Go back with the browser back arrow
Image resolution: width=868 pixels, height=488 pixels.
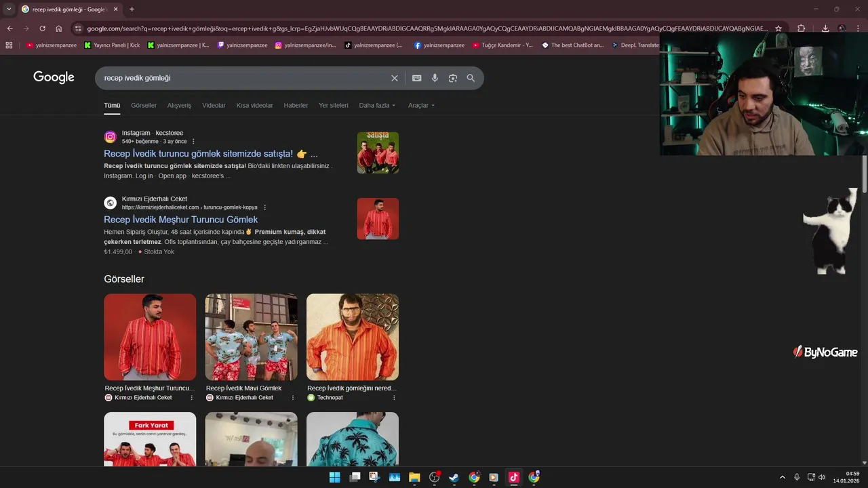(9, 28)
